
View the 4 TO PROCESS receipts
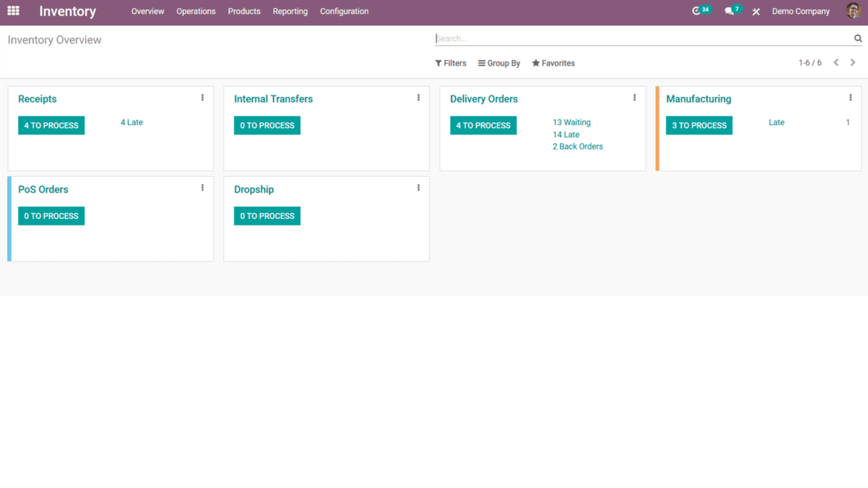pyautogui.click(x=51, y=125)
